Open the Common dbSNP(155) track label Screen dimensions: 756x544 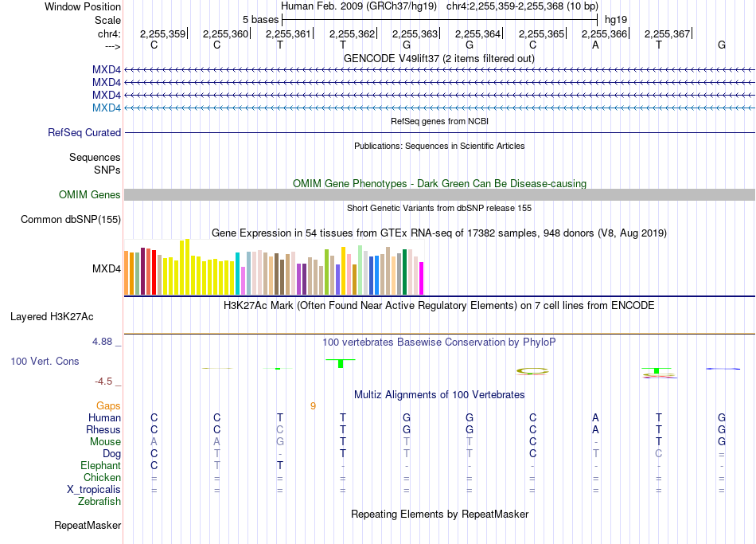(70, 220)
